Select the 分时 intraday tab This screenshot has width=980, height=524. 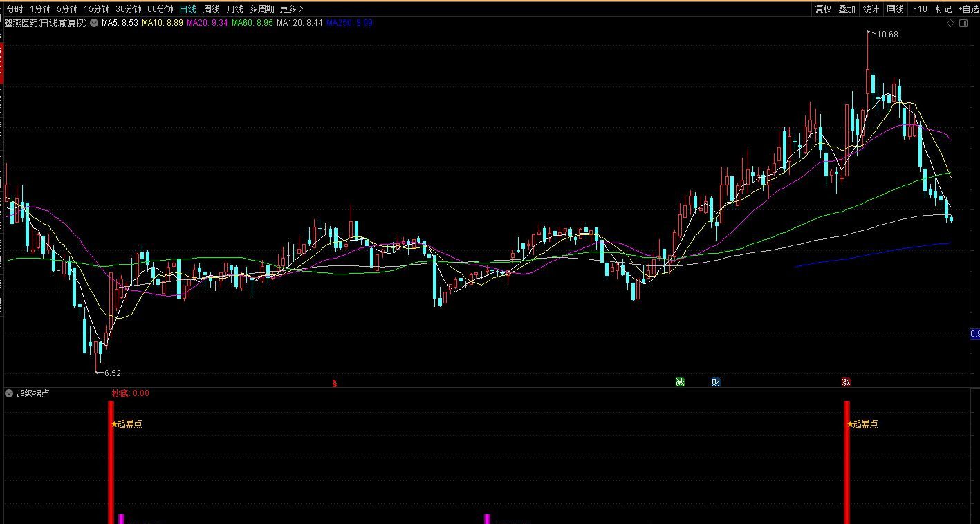tap(15, 9)
